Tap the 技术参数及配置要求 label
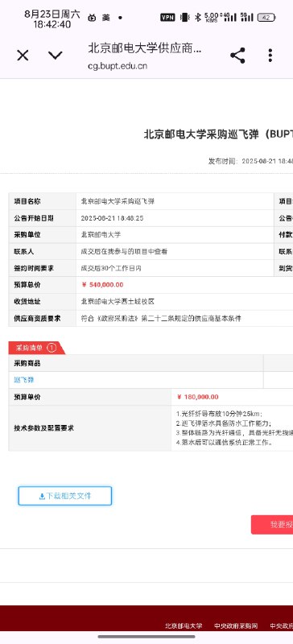Viewport: 293px width, 644px height. click(x=44, y=428)
